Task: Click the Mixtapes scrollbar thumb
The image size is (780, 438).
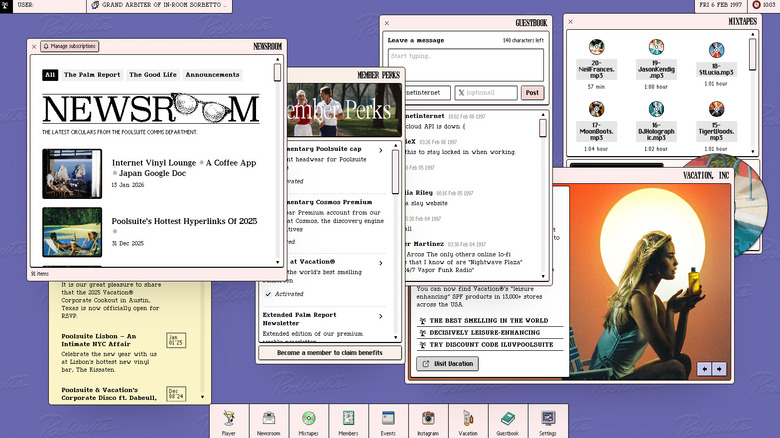Action: click(x=752, y=55)
